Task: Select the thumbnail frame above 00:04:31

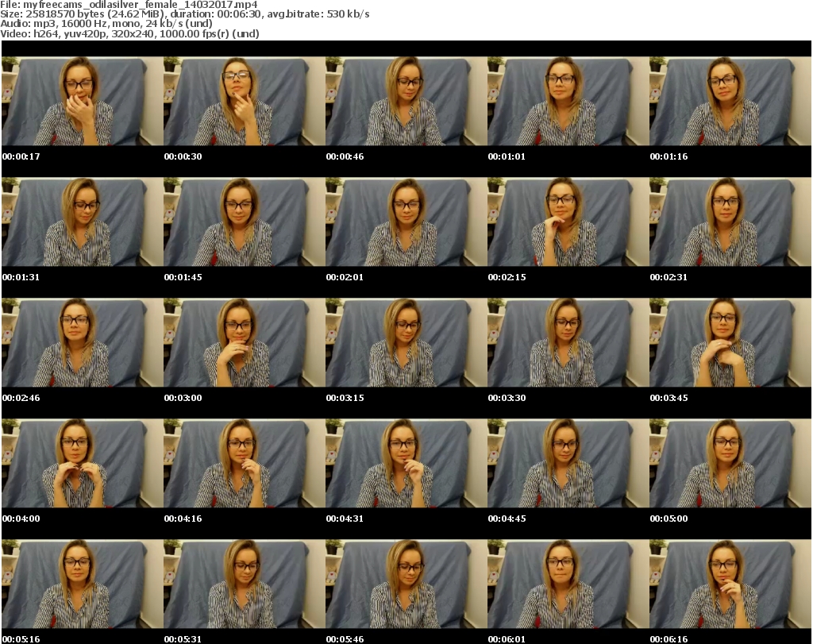Action: point(406,463)
